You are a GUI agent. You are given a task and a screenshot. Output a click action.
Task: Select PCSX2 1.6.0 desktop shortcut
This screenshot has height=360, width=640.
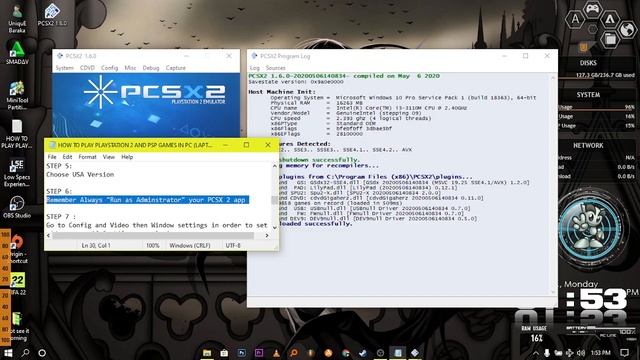coord(52,15)
